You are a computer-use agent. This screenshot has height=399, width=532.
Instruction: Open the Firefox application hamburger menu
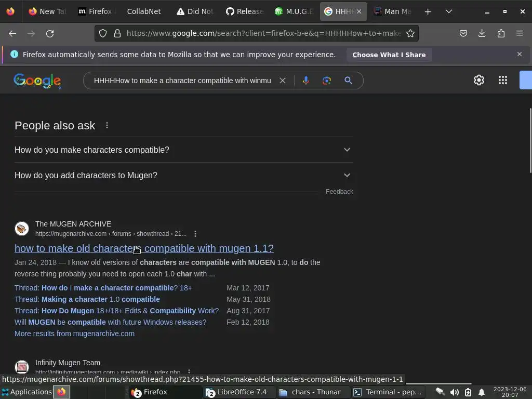pyautogui.click(x=520, y=33)
